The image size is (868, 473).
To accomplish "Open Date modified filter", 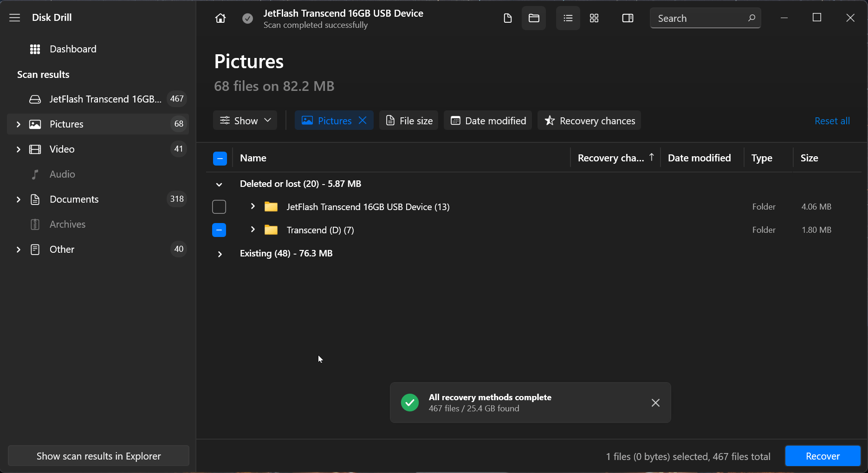I will [488, 121].
